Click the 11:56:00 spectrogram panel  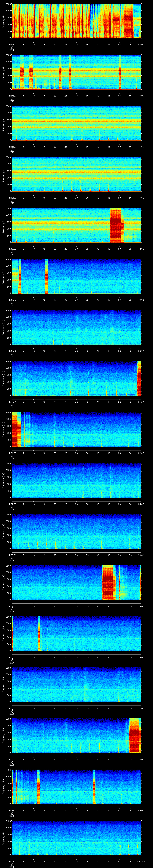(x=76, y=685)
